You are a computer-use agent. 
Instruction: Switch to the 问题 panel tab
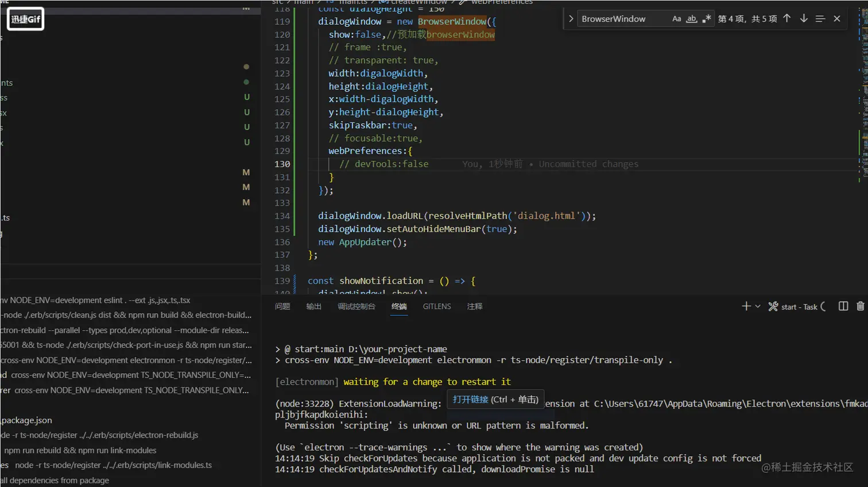point(282,307)
